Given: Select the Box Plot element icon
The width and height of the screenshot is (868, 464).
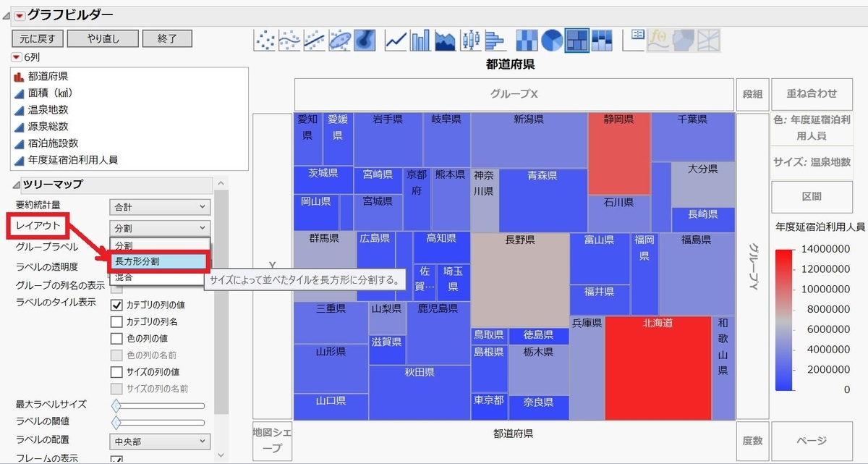Looking at the screenshot, I should click(x=472, y=40).
